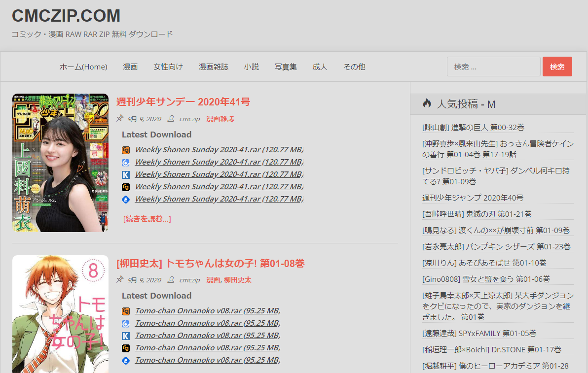Open the third Weekly Shonen Sunday 2020-41.rar link
Screen dimensions: 588x373
pos(219,174)
